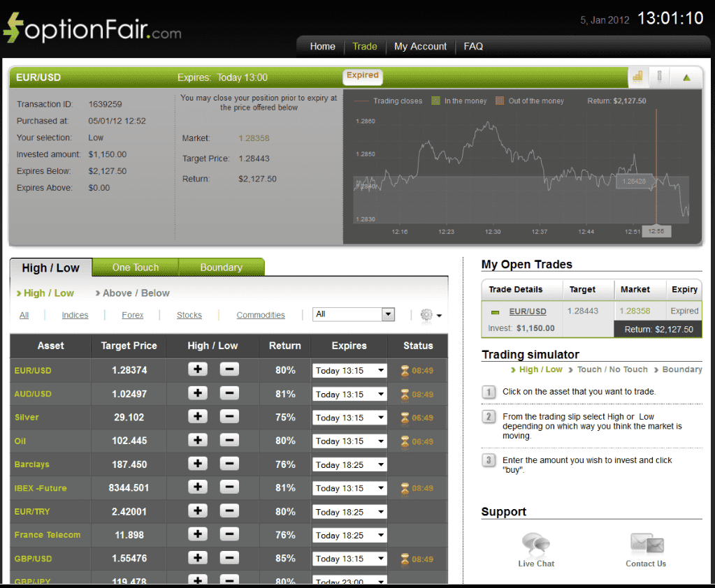Open Trade in main navigation
The height and width of the screenshot is (588, 715).
[365, 47]
